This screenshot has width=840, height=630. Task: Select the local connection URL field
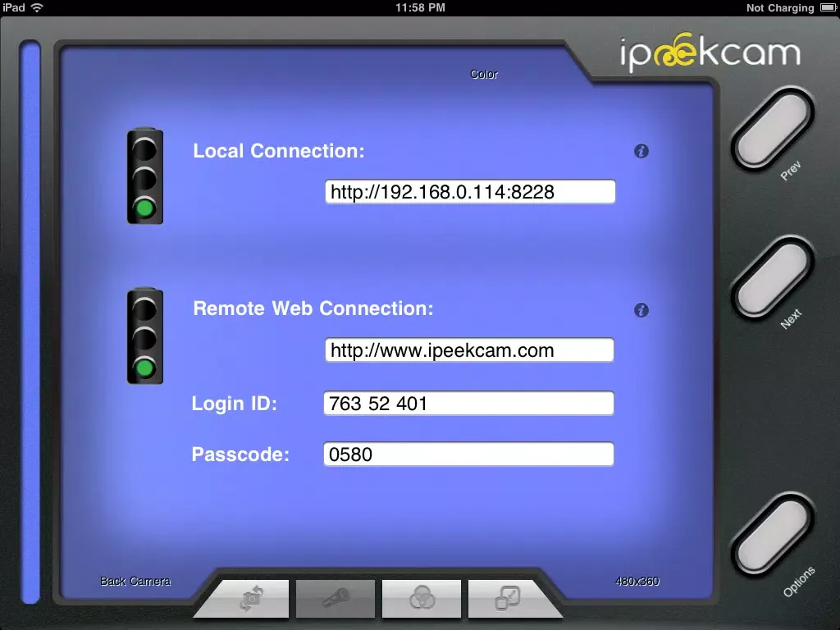(470, 192)
